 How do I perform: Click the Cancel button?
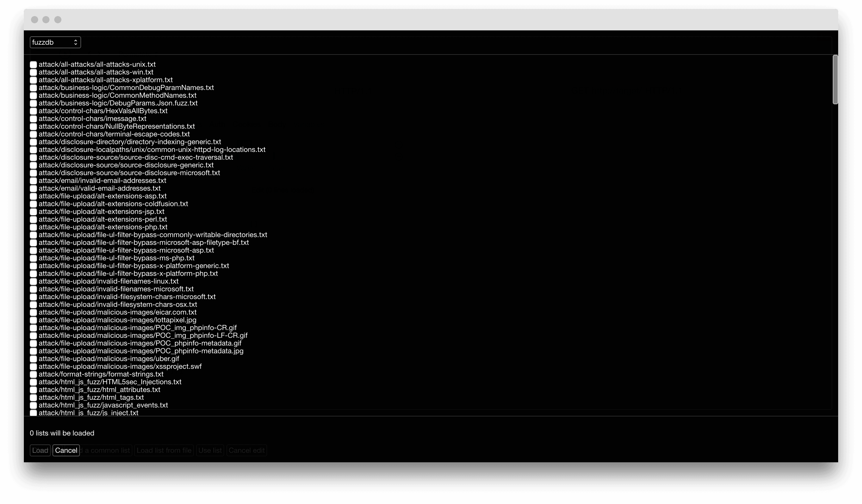(x=66, y=451)
